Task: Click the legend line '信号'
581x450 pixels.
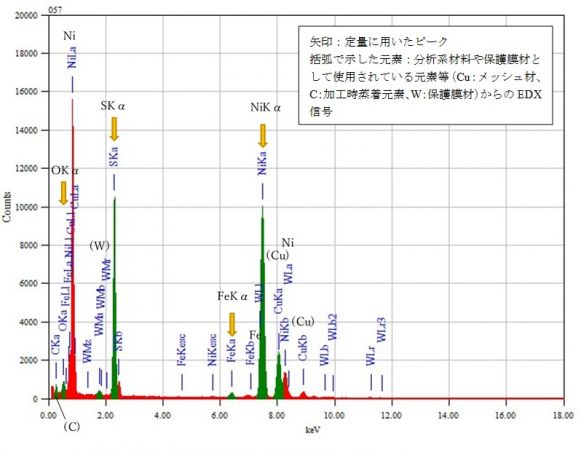Action: pos(321,111)
